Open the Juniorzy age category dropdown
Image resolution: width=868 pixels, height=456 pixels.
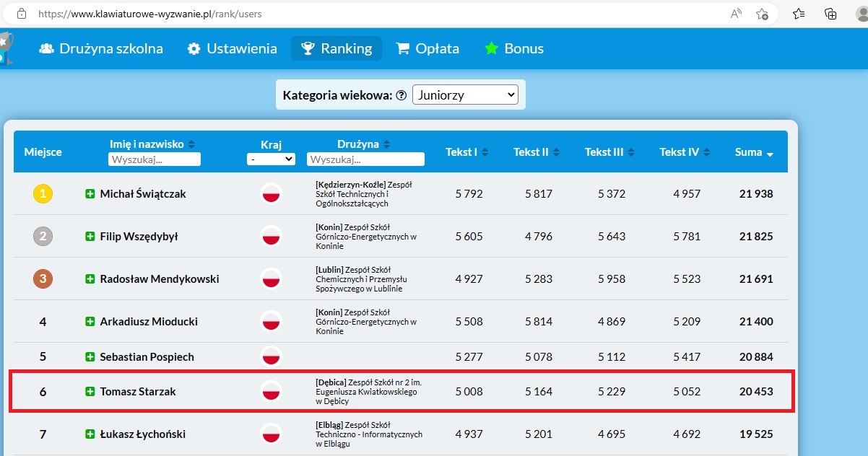465,95
